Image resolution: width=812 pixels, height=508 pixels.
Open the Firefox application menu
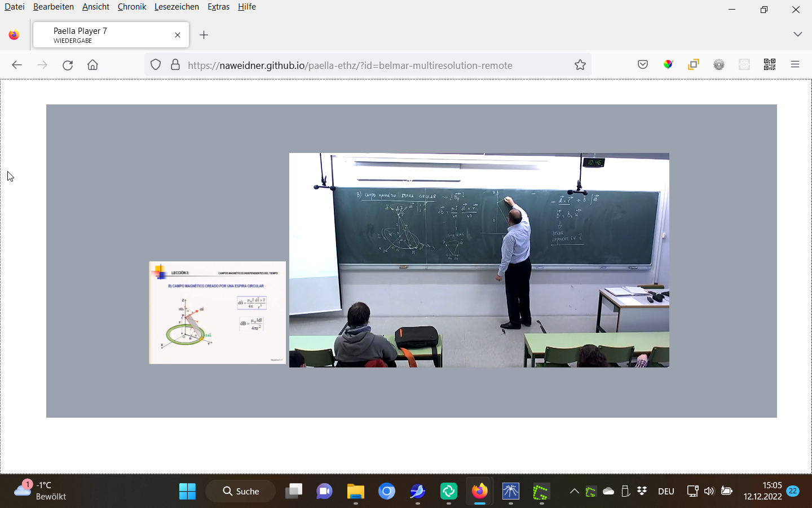(x=795, y=64)
